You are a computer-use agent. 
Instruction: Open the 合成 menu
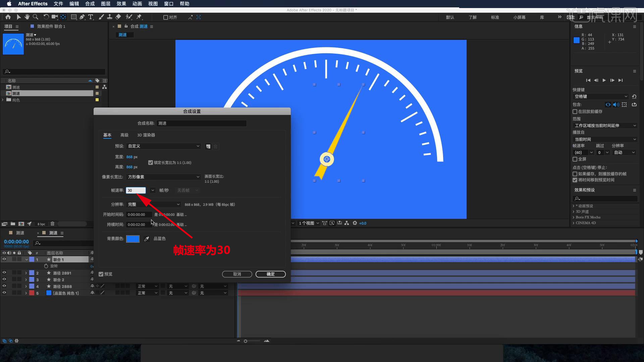tap(90, 4)
